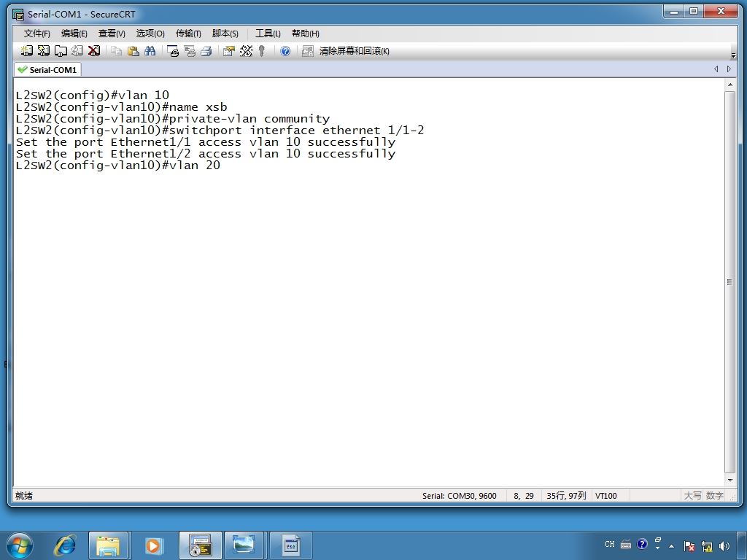Click the volume speaker tray icon
This screenshot has width=747, height=560.
[x=724, y=545]
